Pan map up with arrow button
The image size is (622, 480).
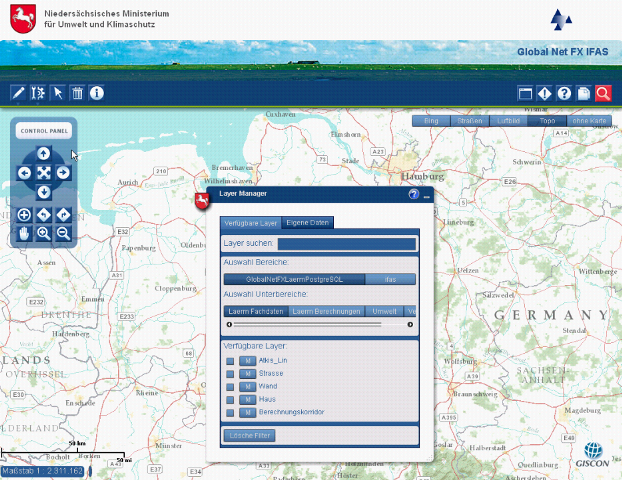44,153
